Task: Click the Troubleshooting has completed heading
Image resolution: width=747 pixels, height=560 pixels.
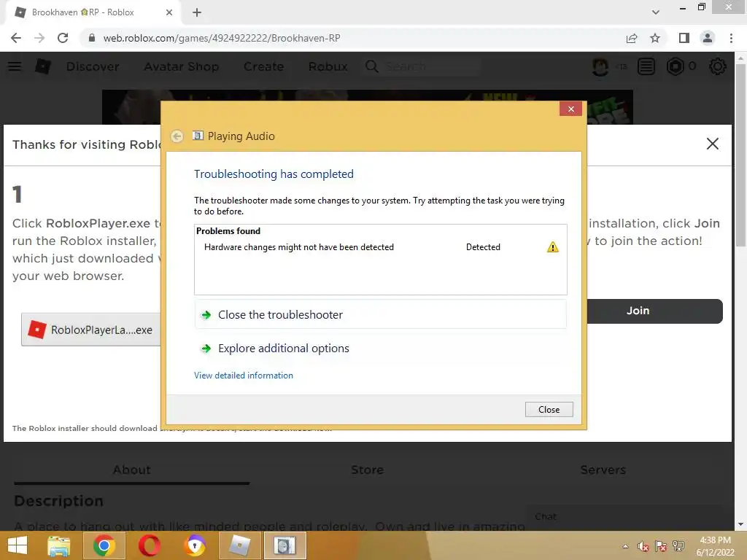Action: [274, 174]
